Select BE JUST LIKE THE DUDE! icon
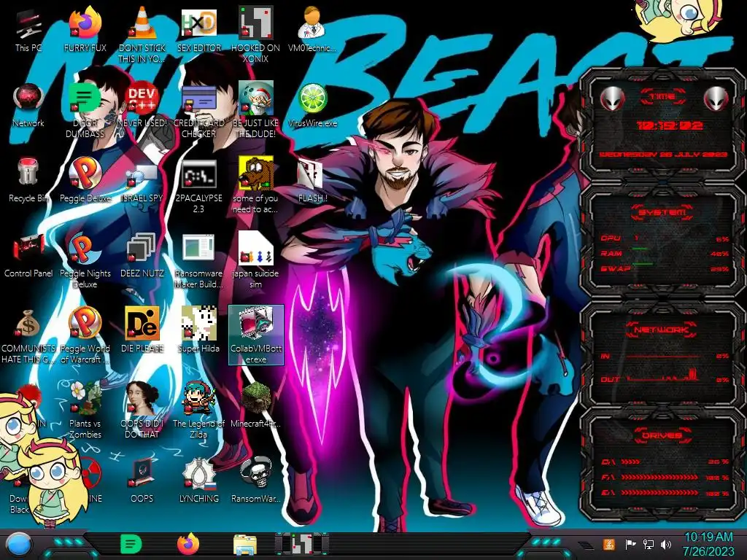 pyautogui.click(x=255, y=109)
